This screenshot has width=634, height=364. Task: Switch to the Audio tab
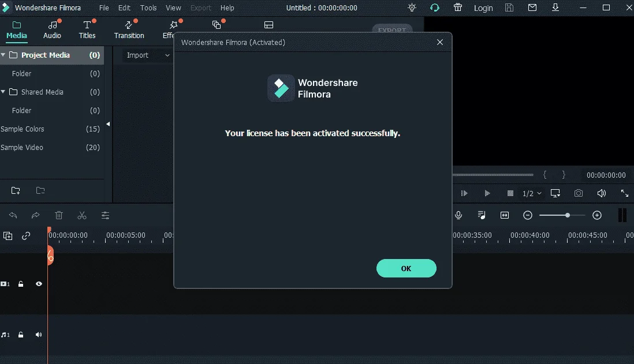[x=52, y=30]
